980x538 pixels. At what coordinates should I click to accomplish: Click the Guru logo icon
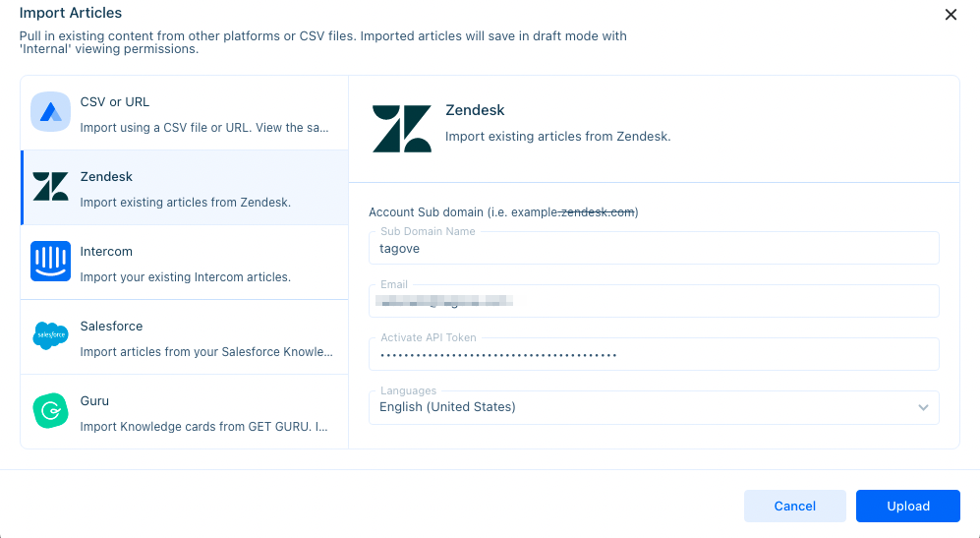(51, 411)
